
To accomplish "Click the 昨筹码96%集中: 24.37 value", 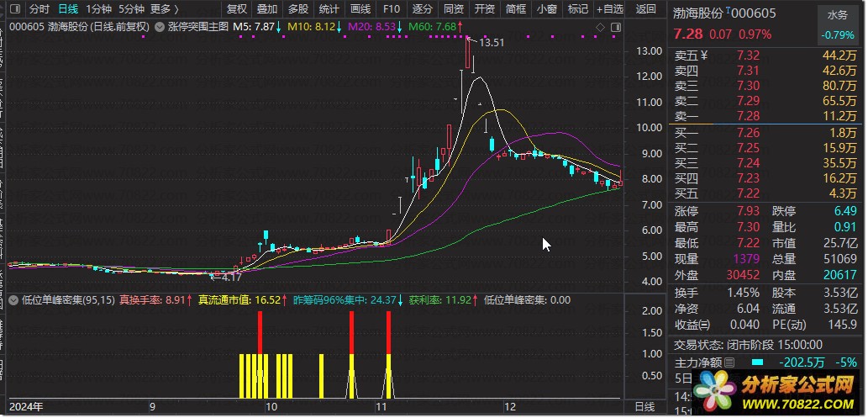I will 348,300.
